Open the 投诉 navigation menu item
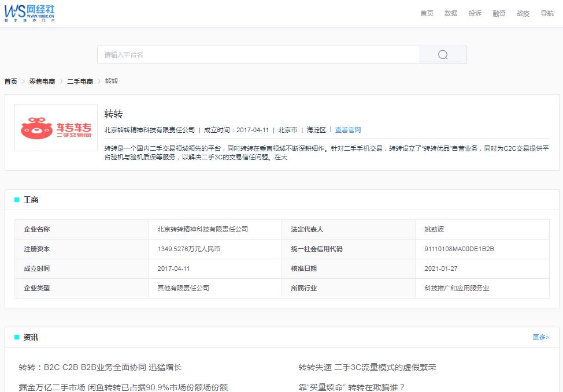This screenshot has width=563, height=392. point(475,13)
